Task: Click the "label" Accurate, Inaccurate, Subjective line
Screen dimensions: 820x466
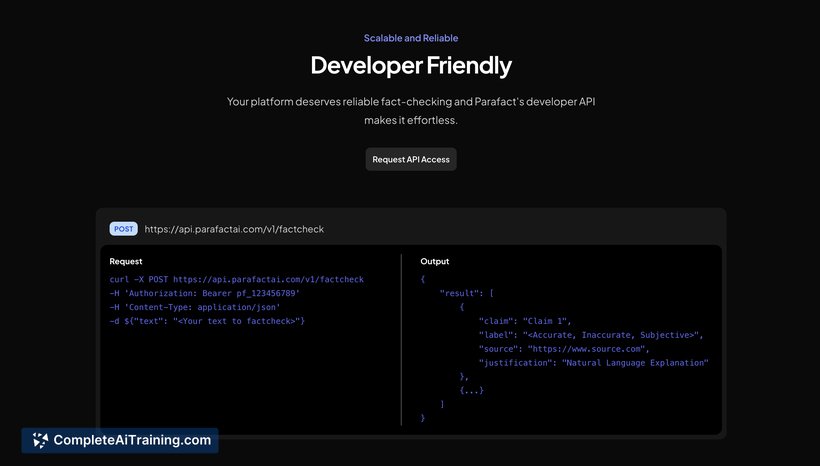Action: pos(591,335)
